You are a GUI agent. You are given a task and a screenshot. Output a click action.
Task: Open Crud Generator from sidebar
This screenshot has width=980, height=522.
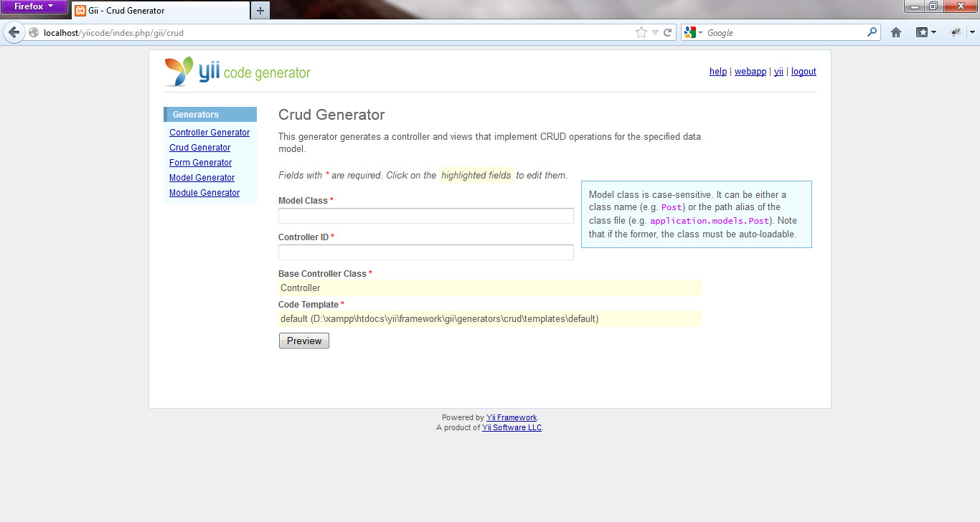click(x=199, y=148)
